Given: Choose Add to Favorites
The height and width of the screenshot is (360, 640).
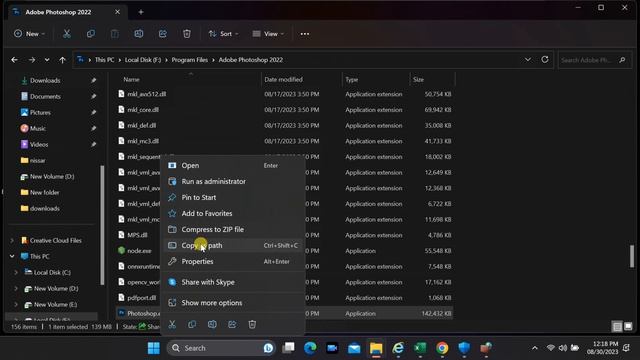Looking at the screenshot, I should pyautogui.click(x=234, y=213).
